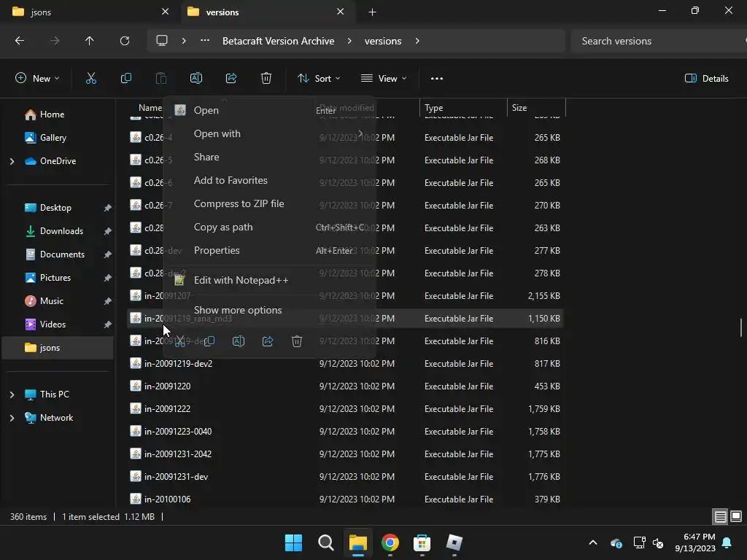This screenshot has width=747, height=560.
Task: Click the Rename icon in the toolbar
Action: (196, 79)
